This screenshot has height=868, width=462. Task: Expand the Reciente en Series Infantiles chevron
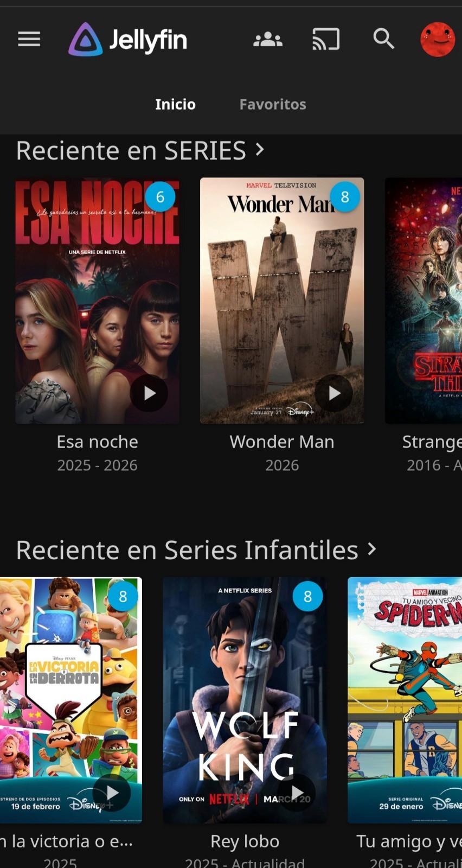(x=372, y=549)
